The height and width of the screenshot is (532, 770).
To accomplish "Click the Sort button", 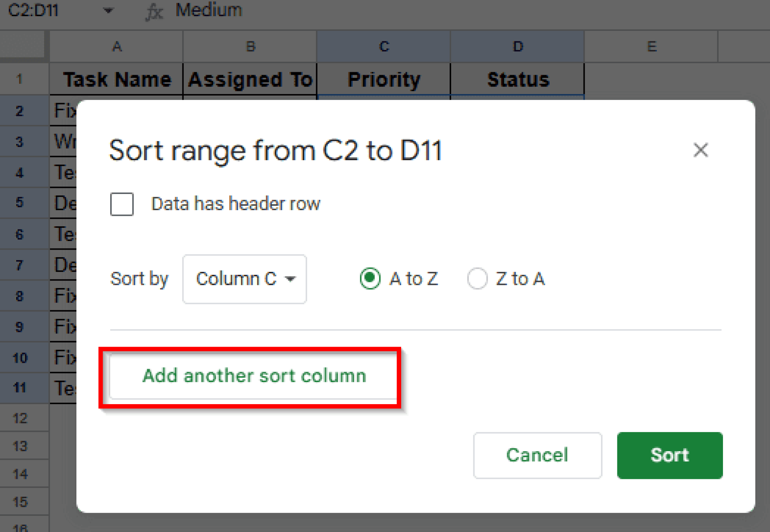I will (670, 455).
